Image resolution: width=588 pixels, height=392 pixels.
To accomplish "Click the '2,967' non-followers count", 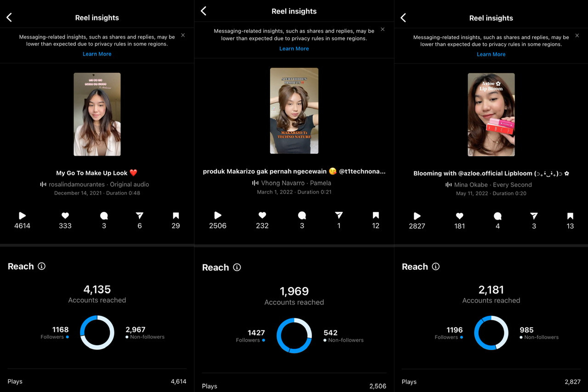I will (135, 330).
